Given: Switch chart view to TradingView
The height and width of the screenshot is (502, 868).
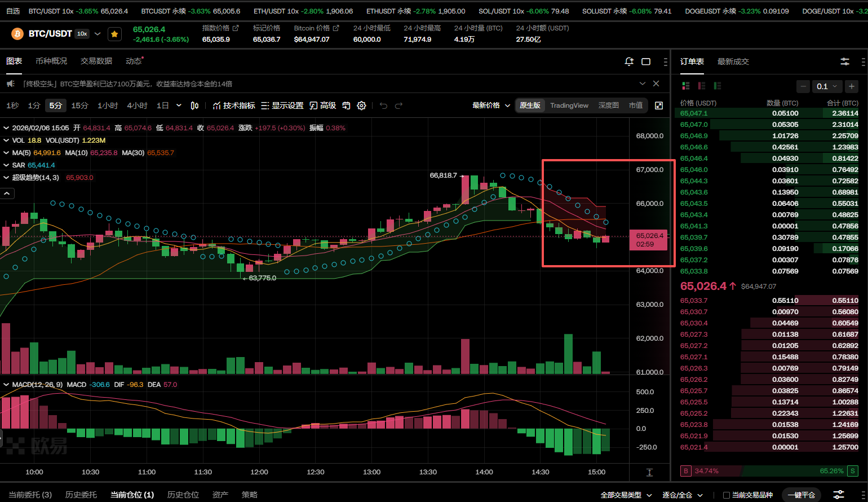Looking at the screenshot, I should pyautogui.click(x=569, y=105).
